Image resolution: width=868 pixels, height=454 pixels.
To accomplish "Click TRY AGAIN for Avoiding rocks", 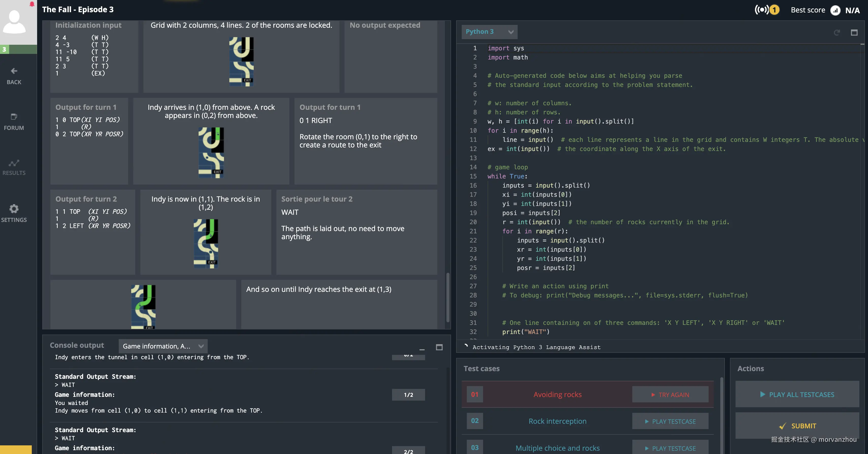I will (670, 394).
